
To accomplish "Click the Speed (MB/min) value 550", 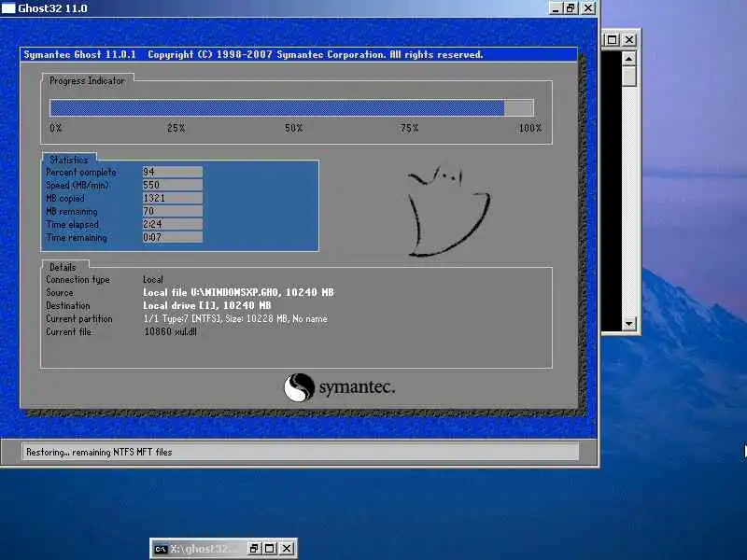I will click(x=173, y=185).
